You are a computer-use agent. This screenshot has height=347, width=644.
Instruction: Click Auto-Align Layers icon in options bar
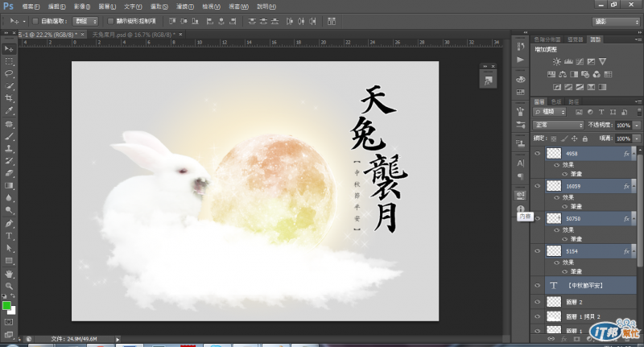point(332,22)
